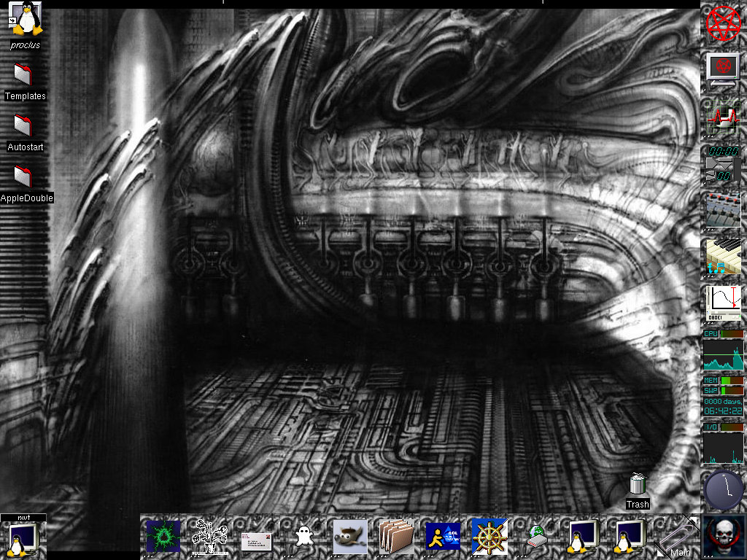The image size is (747, 560).
Task: Click the CPU label in the system monitor
Action: [x=711, y=334]
